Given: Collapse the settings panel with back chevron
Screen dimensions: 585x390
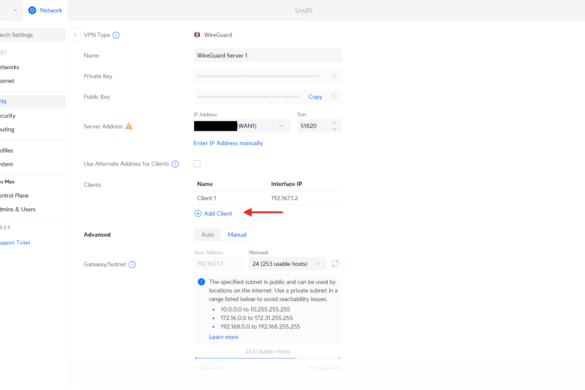Looking at the screenshot, I should (75, 35).
